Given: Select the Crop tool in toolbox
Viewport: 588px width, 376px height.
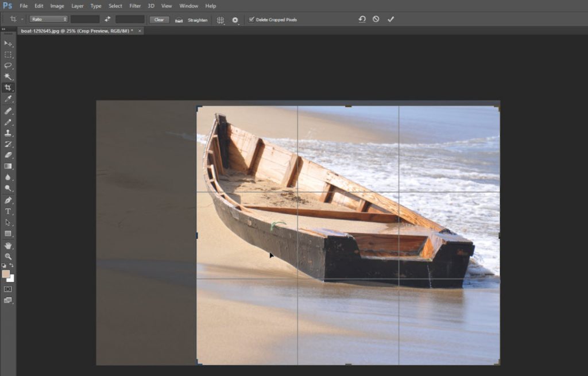Looking at the screenshot, I should tap(8, 88).
